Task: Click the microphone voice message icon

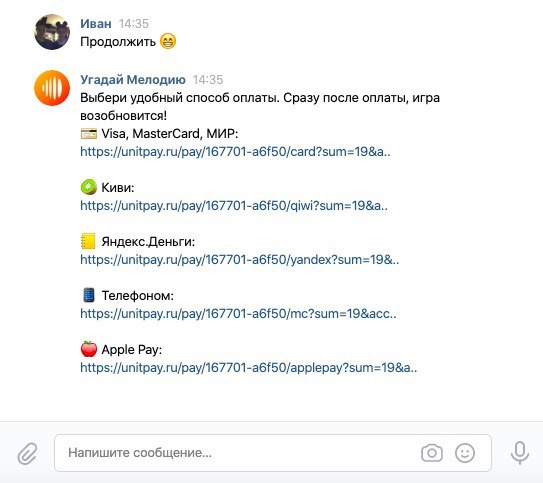Action: [x=520, y=453]
